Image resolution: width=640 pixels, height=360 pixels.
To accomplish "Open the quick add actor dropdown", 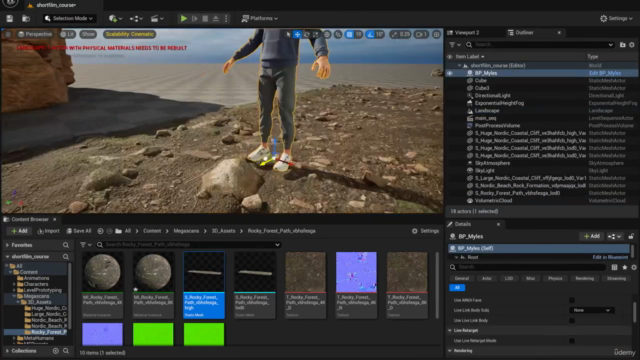I will 115,18.
